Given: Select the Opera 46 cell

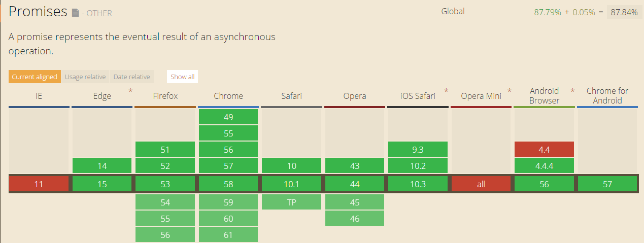Looking at the screenshot, I should click(355, 219).
